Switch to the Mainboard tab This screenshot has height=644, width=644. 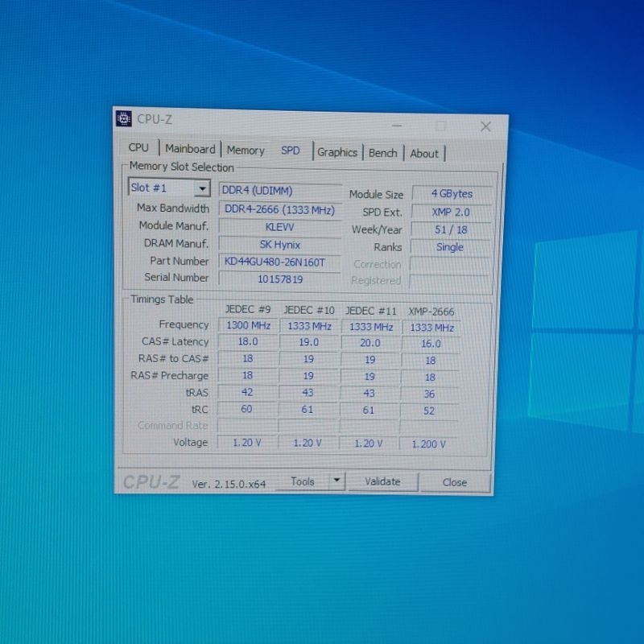coord(190,149)
